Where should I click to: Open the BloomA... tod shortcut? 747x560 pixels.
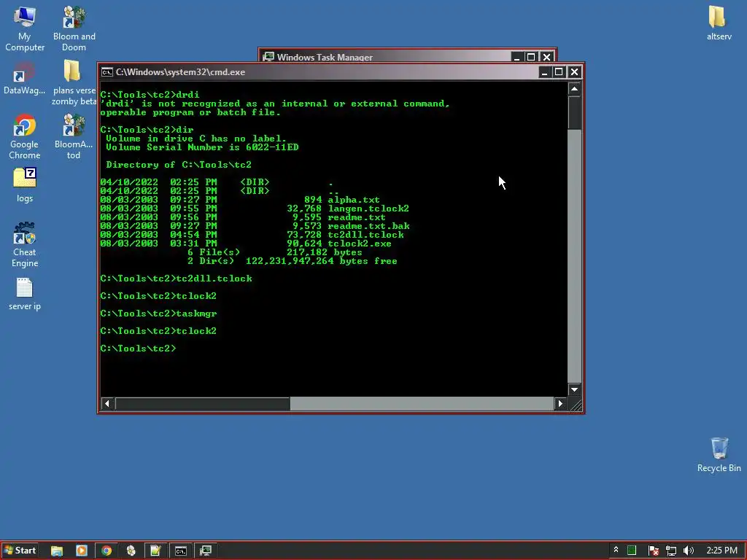pyautogui.click(x=74, y=136)
